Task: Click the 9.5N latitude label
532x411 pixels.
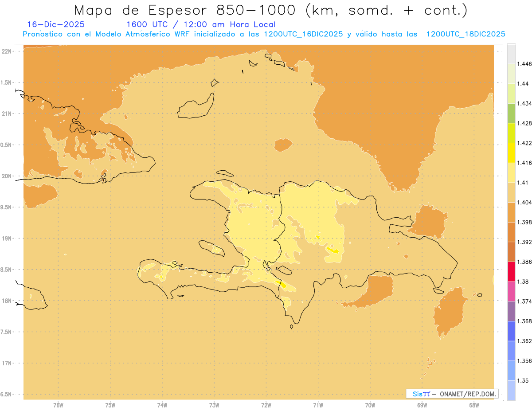Action: coord(7,207)
